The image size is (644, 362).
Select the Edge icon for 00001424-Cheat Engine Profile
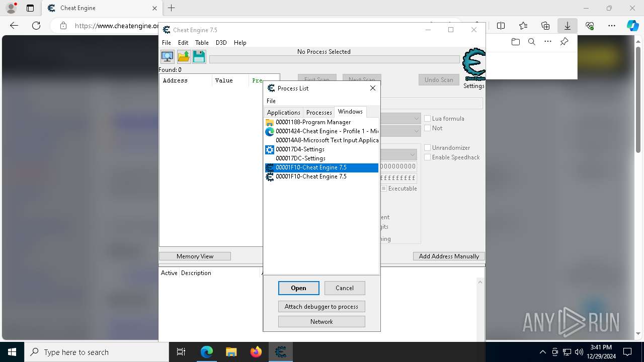pos(270,131)
